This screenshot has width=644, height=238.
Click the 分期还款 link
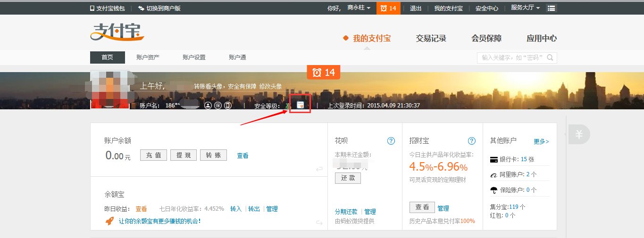pos(346,212)
